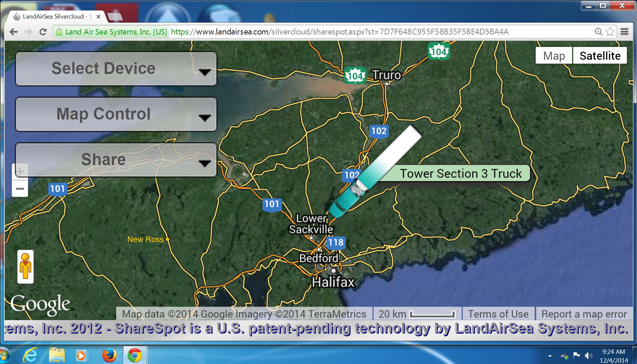This screenshot has height=364, width=637.
Task: Click the Chrome taskbar icon
Action: click(x=135, y=355)
